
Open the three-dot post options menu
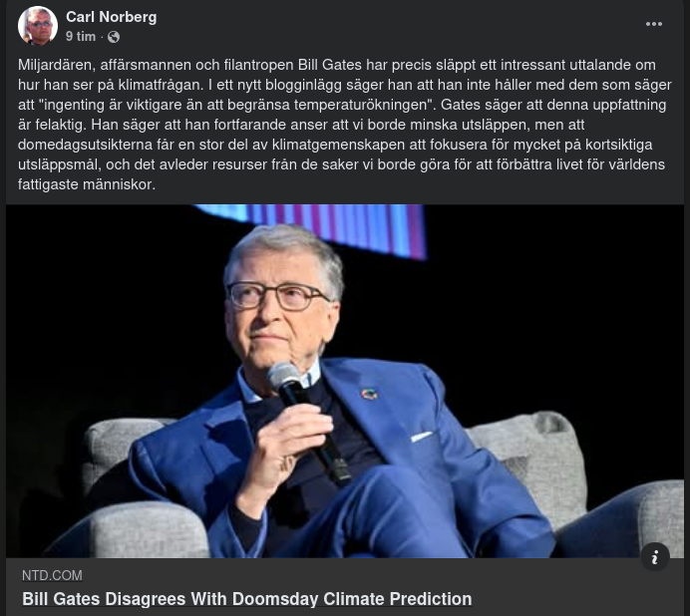[654, 24]
